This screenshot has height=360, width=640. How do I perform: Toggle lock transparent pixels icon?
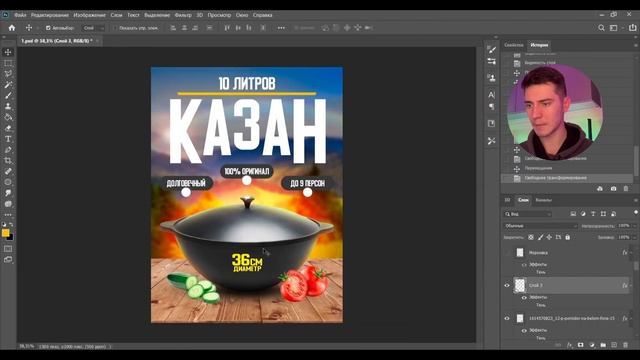(531, 237)
